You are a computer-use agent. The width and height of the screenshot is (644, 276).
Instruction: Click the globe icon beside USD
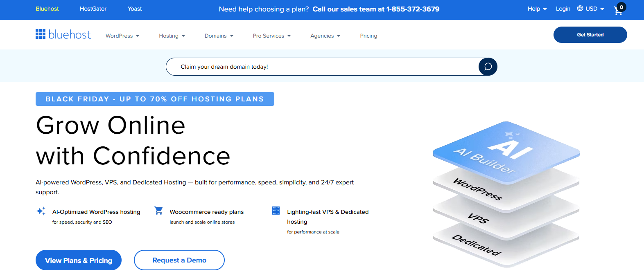[x=580, y=8]
